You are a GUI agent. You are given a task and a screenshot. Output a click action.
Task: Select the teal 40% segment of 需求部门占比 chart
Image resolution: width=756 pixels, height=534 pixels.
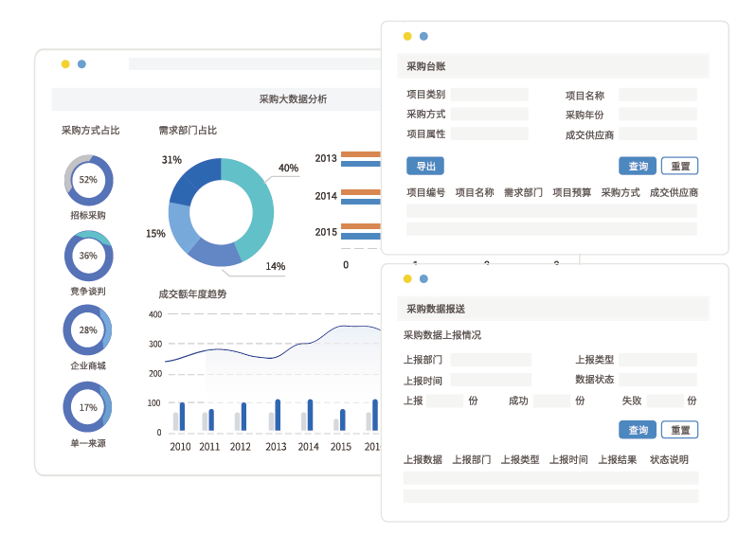[254, 204]
